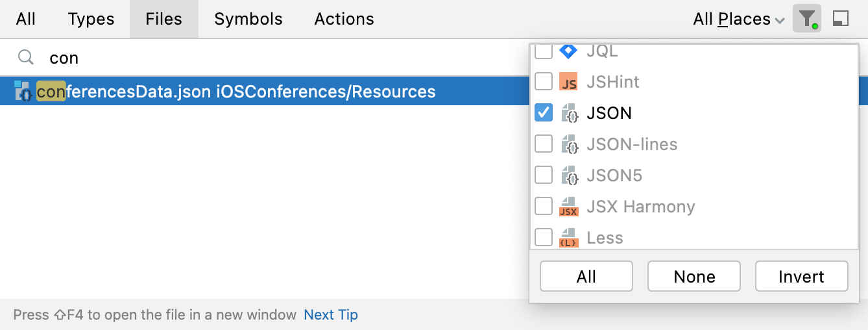
Task: Click the JQL diamond icon
Action: point(568,51)
